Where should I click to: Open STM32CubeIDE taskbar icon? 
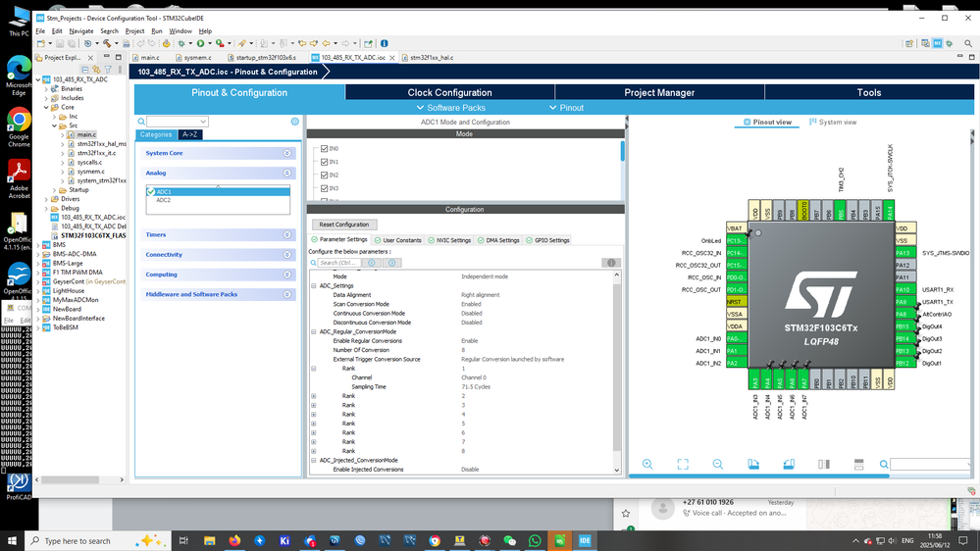[585, 541]
